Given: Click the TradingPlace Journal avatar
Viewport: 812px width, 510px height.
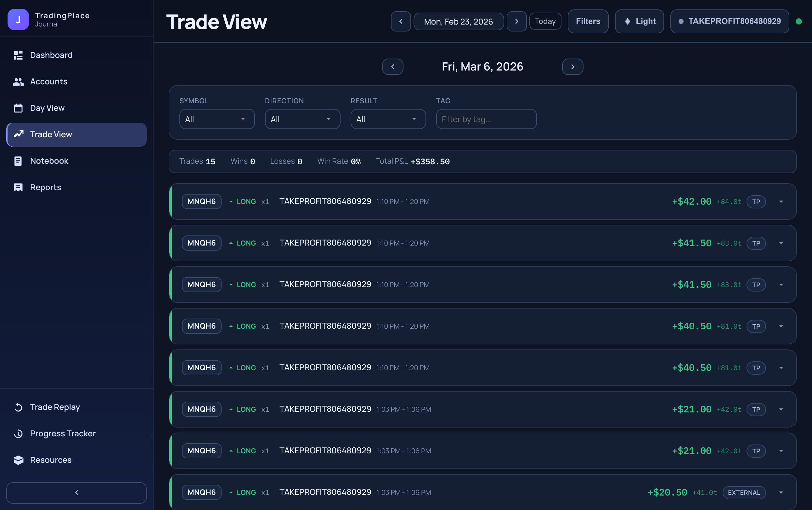Looking at the screenshot, I should (x=18, y=19).
